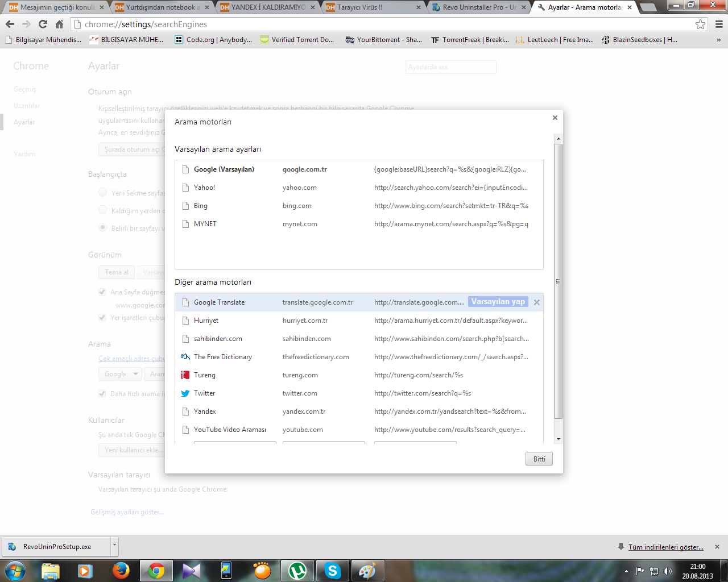Viewport: 728px width, 582px height.
Task: Switch to the YANDEX İ KALDIRAMIYO tab
Action: [266, 7]
